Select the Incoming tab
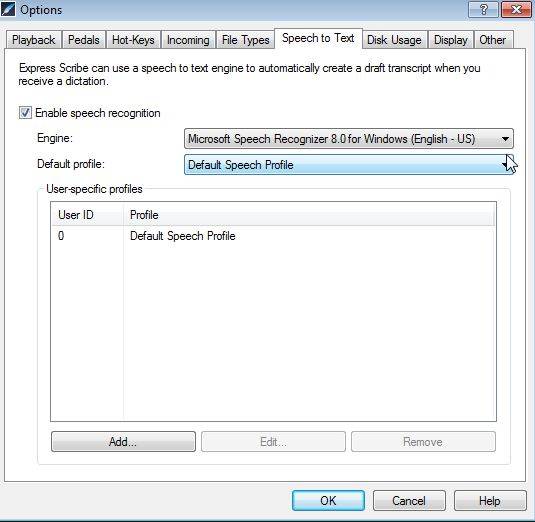Screen dimensions: 535x522 [x=188, y=40]
